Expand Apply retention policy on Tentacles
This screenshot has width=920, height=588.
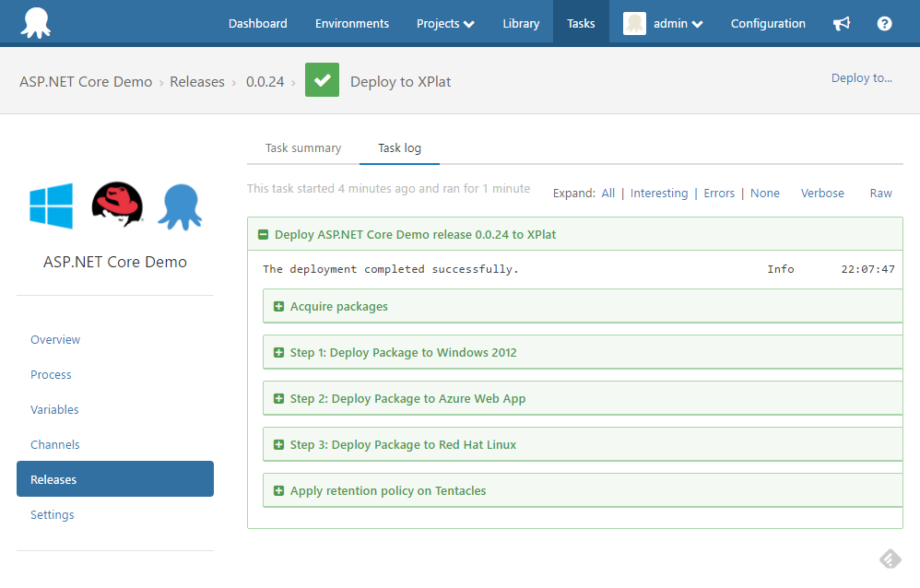(x=278, y=490)
